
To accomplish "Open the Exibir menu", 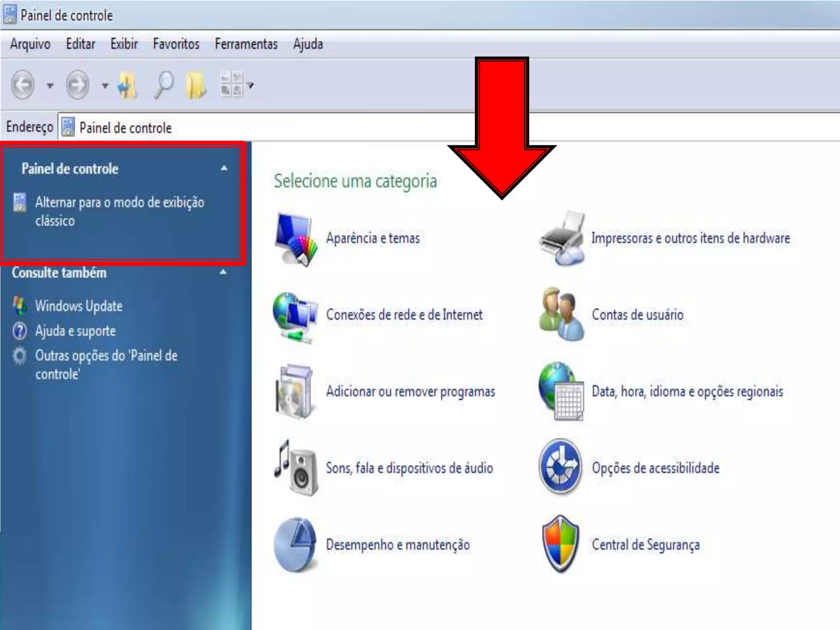I will [124, 44].
